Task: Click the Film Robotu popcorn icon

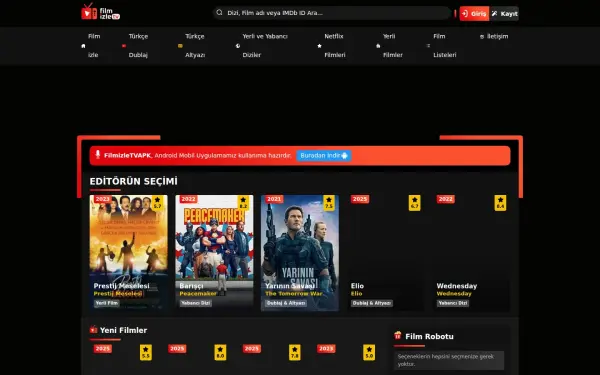Action: point(398,336)
